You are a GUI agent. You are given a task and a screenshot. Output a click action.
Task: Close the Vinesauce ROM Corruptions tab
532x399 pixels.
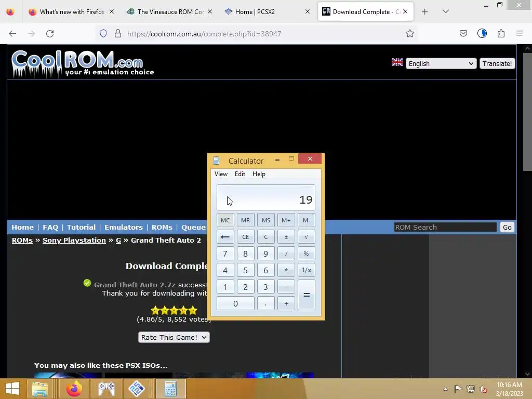click(210, 11)
